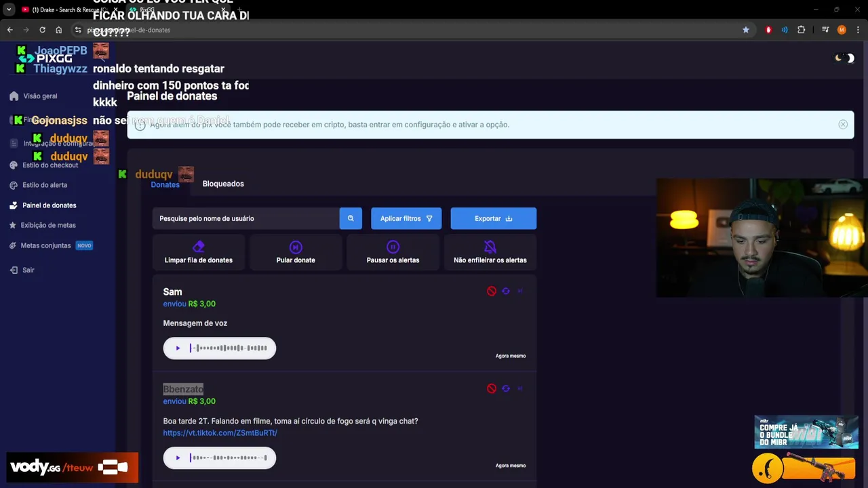
Task: Replay Bbenzato's donation alert icon
Action: click(506, 389)
